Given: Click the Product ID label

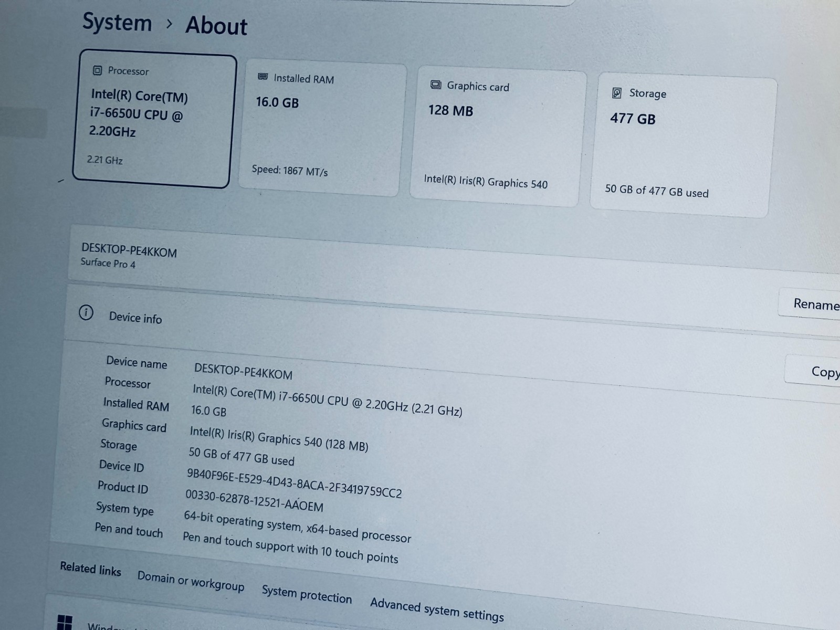Looking at the screenshot, I should 123,487.
